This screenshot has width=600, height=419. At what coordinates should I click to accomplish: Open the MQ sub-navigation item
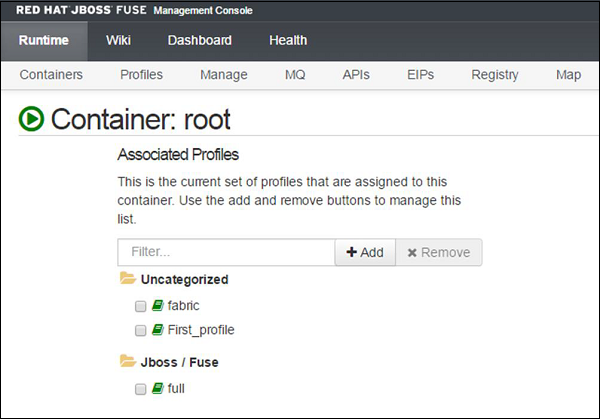[x=295, y=75]
